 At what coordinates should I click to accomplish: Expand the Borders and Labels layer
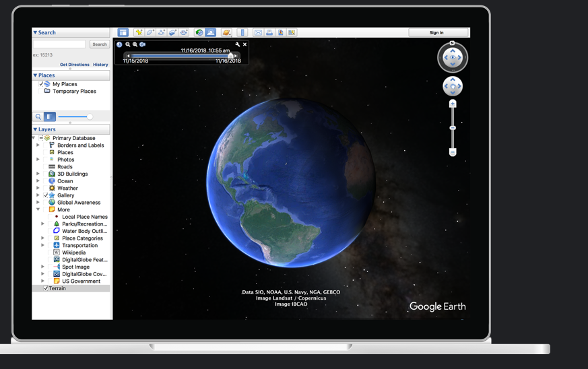38,145
